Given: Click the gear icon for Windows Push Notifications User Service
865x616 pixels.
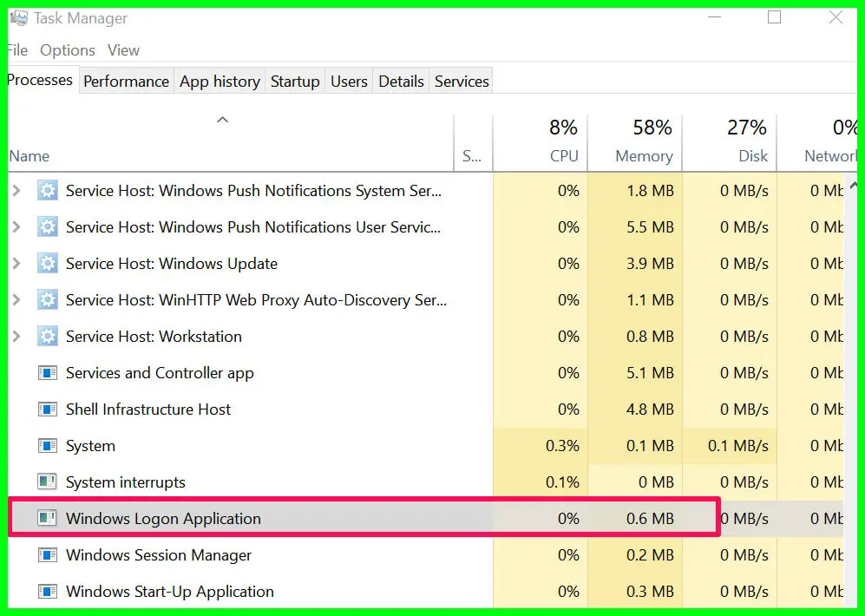Looking at the screenshot, I should (48, 226).
